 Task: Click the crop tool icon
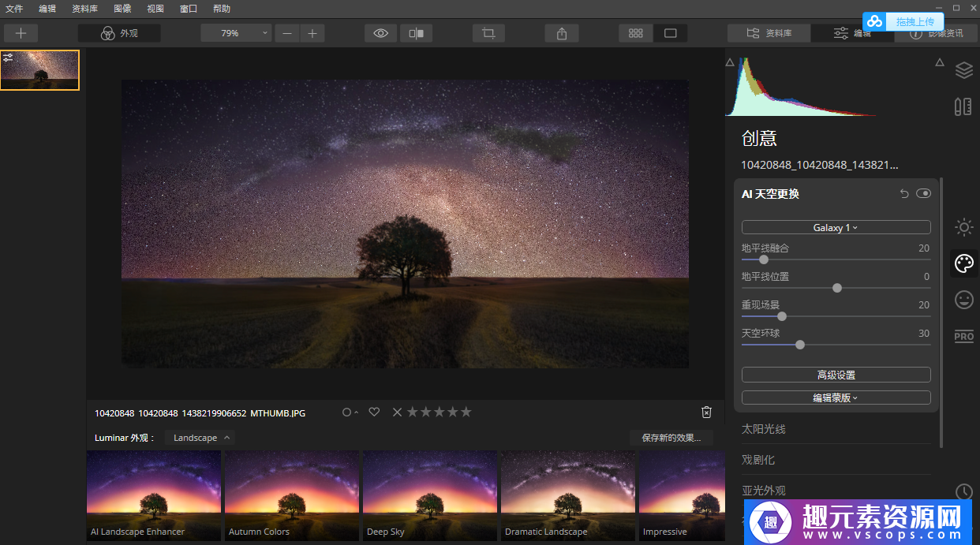488,33
